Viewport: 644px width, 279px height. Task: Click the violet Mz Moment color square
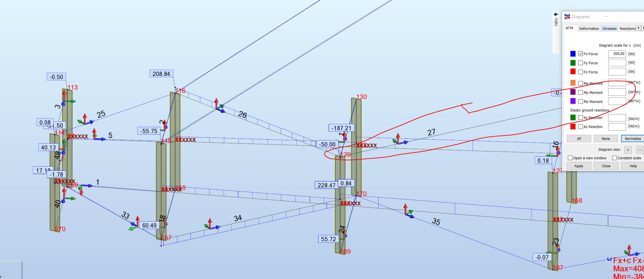pyautogui.click(x=574, y=102)
